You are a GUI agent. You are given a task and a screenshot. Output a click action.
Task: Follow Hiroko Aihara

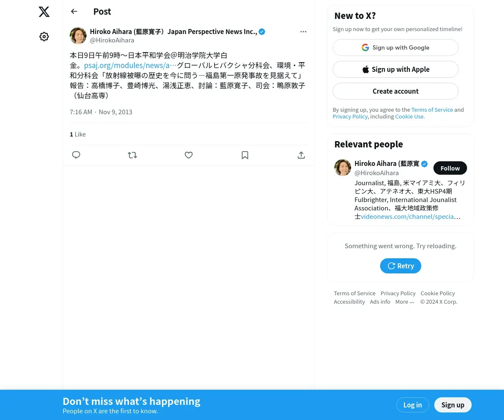[450, 168]
